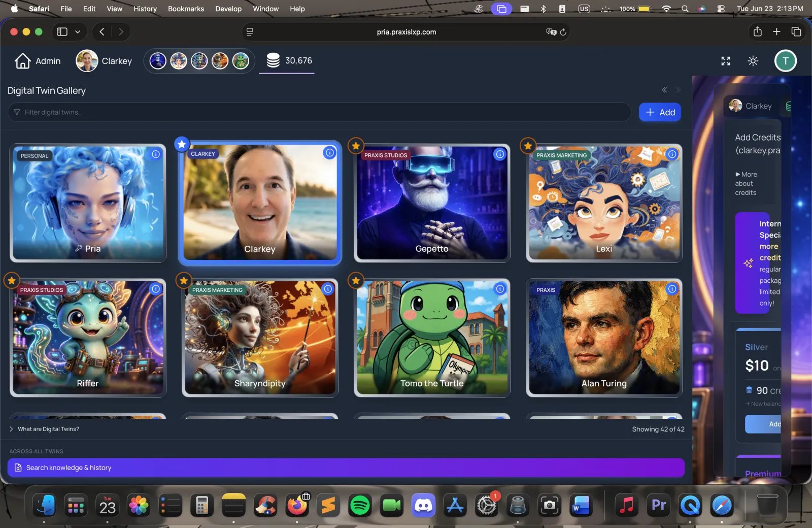Viewport: 812px width, 528px height.
Task: Open Spotify from the Dock
Action: pyautogui.click(x=360, y=505)
